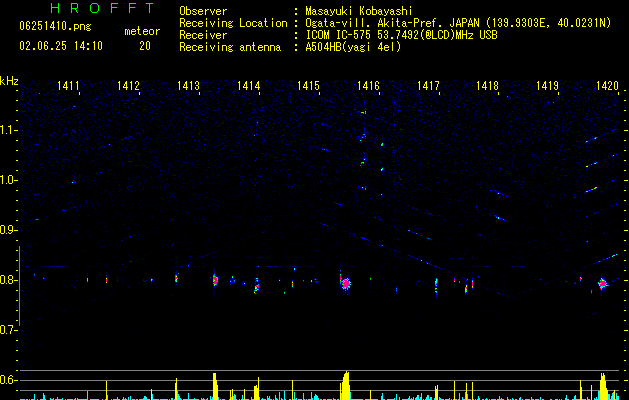This screenshot has width=629, height=400.
Task: Click the 1417 time axis marker
Action: click(428, 85)
